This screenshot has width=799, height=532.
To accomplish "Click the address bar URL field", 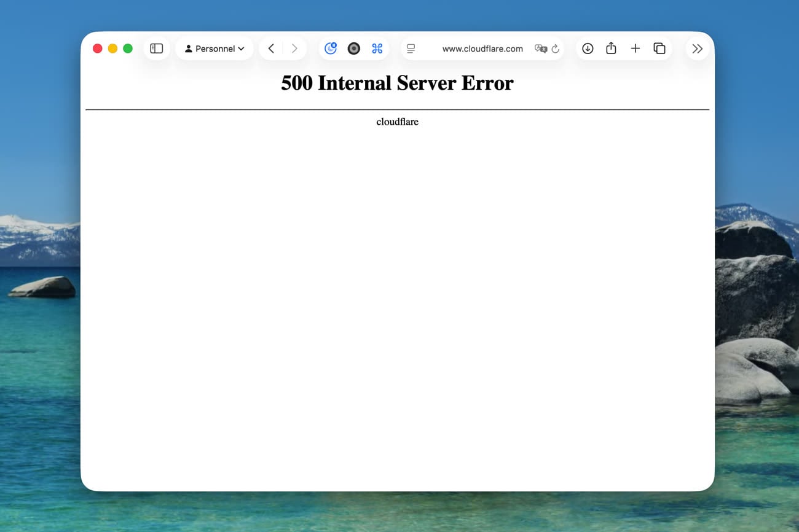I will [x=482, y=49].
